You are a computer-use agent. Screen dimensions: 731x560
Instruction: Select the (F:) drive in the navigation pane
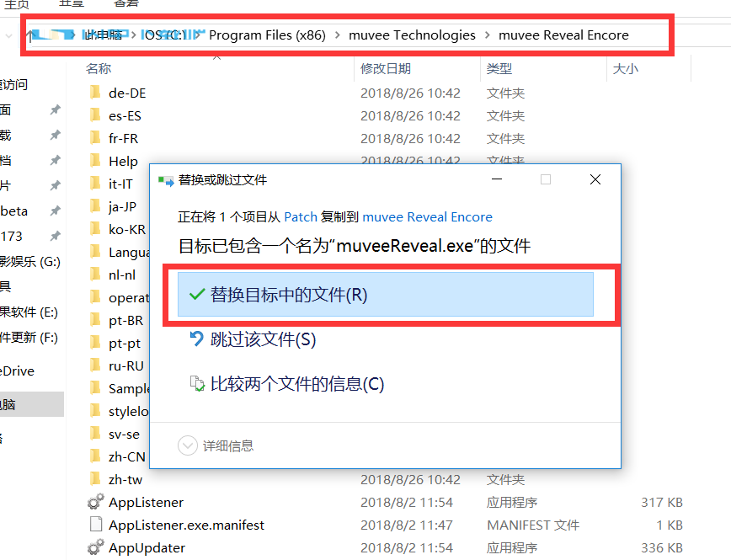tap(29, 338)
